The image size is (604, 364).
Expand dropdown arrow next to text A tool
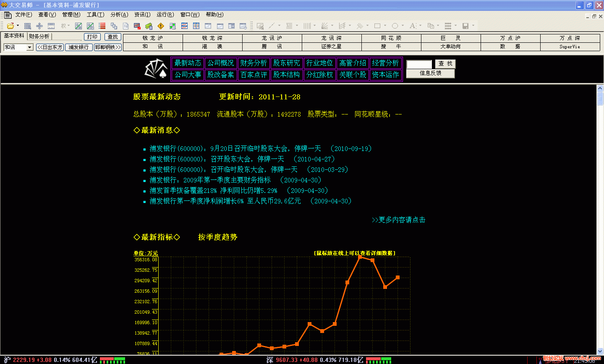click(x=420, y=25)
